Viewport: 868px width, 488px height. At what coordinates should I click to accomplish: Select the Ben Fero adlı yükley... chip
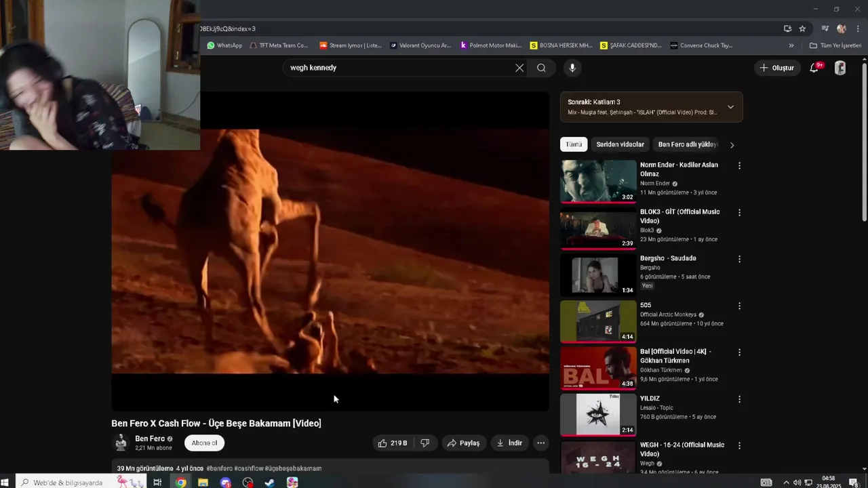click(x=686, y=144)
